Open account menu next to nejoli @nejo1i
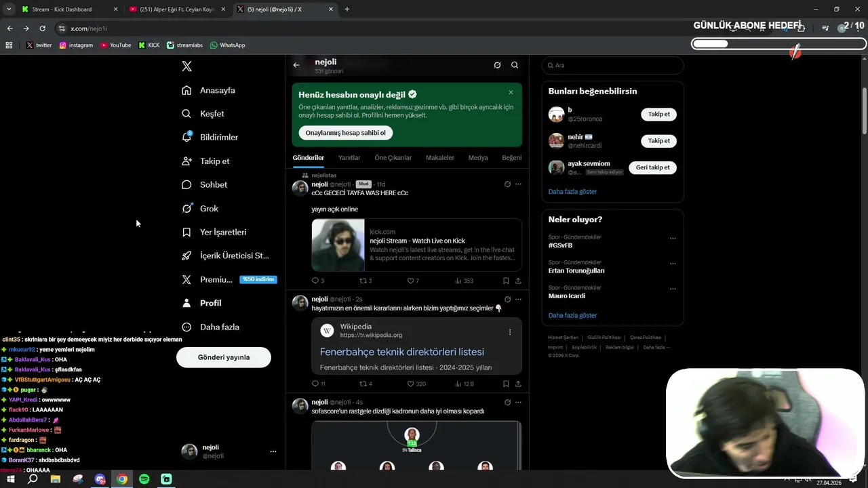Screen dimensions: 868x488 pyautogui.click(x=273, y=451)
